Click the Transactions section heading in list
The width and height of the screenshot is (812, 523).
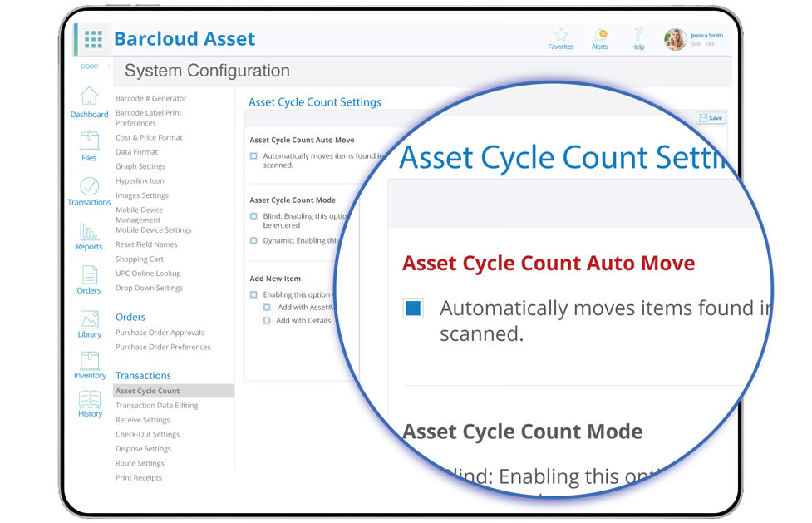pyautogui.click(x=143, y=376)
